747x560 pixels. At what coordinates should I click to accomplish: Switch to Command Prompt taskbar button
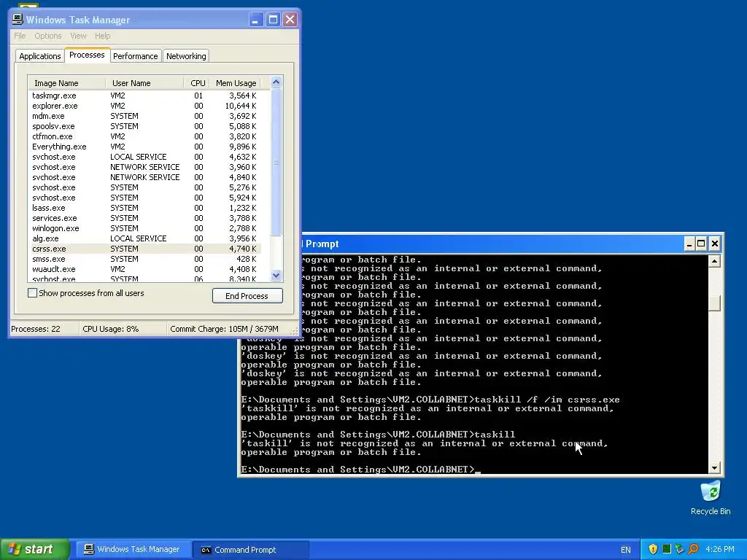(251, 549)
